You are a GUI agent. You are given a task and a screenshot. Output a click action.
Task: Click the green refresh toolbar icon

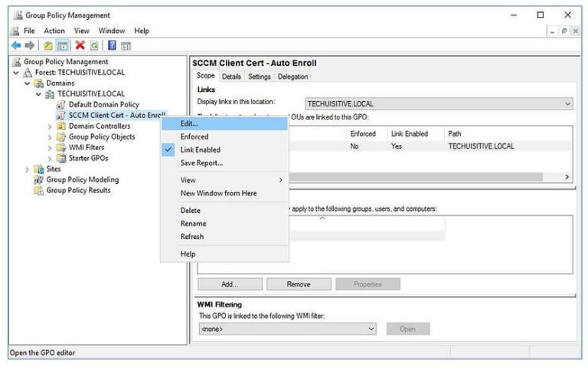point(93,46)
